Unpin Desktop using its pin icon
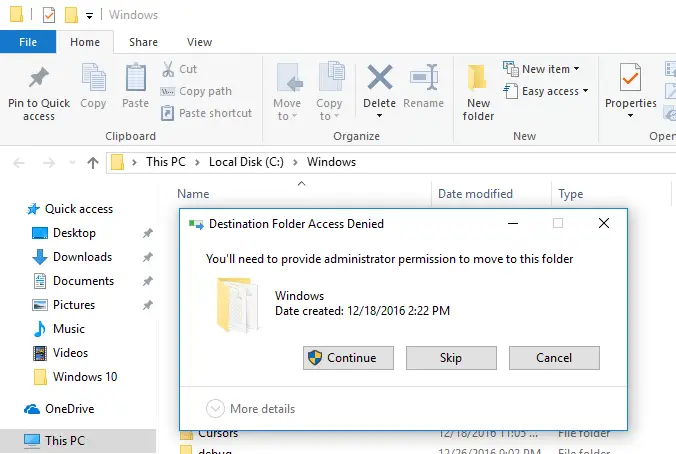The width and height of the screenshot is (676, 454). 147,233
